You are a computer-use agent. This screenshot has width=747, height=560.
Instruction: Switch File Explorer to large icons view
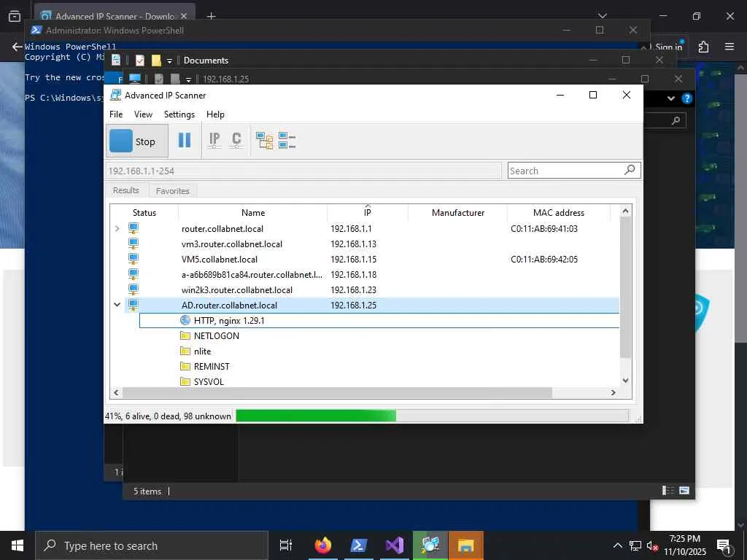coord(684,491)
